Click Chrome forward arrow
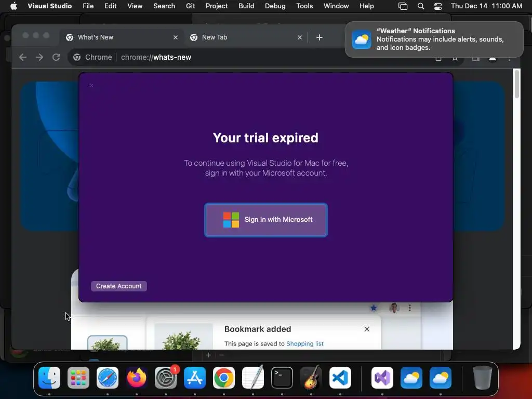Viewport: 532px width, 399px height. tap(39, 57)
